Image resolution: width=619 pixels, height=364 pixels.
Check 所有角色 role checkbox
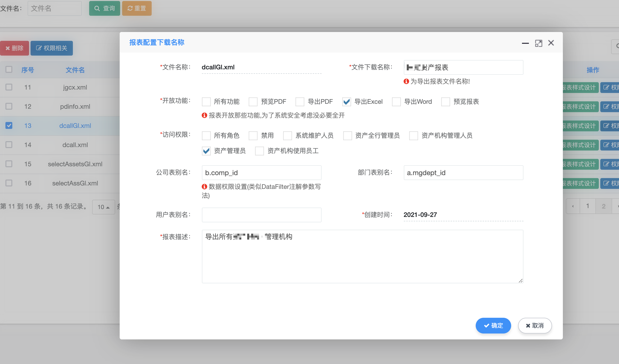[x=206, y=136]
